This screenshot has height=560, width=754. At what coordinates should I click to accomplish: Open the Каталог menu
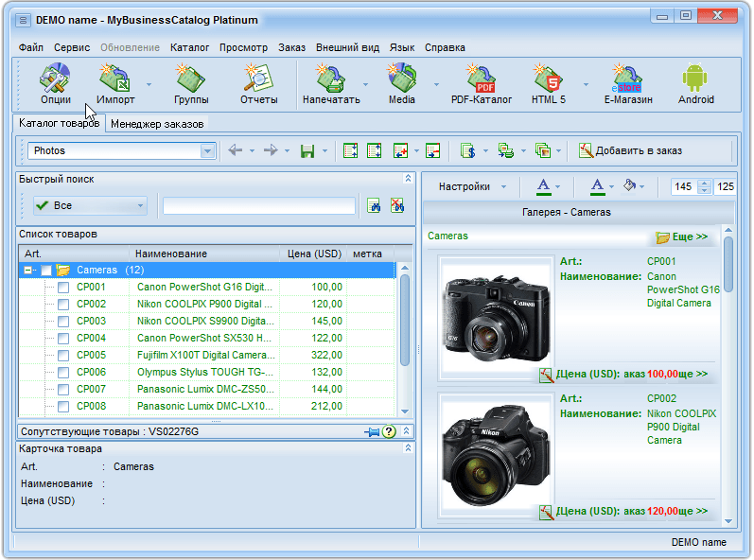[189, 47]
